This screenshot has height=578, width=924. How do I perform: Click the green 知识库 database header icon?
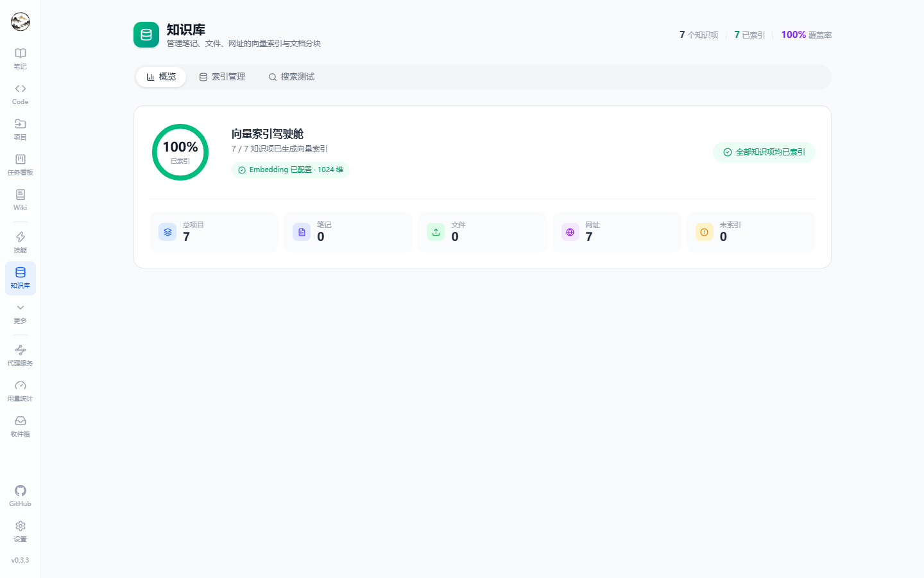point(146,35)
